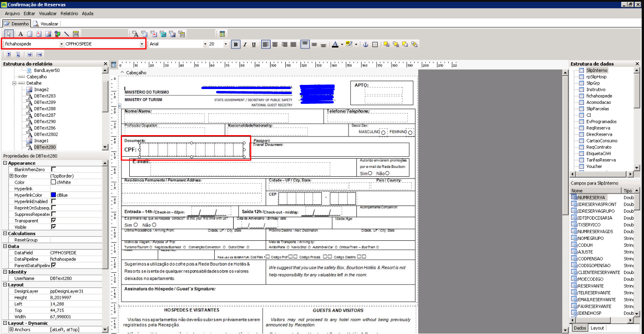Pick the Line drawing tool

(66, 34)
